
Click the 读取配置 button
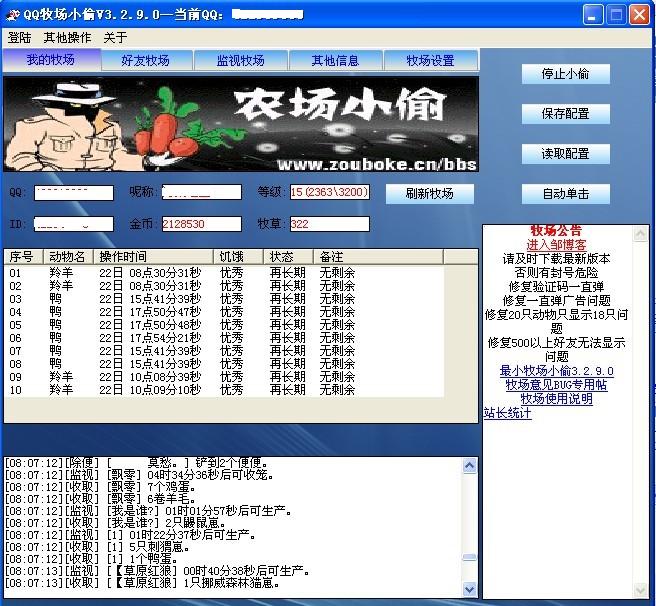[x=566, y=154]
